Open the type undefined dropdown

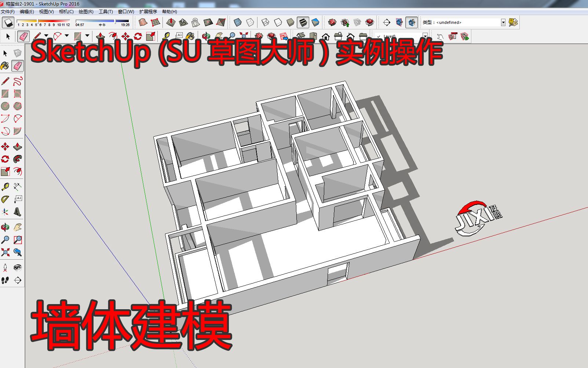tap(503, 22)
